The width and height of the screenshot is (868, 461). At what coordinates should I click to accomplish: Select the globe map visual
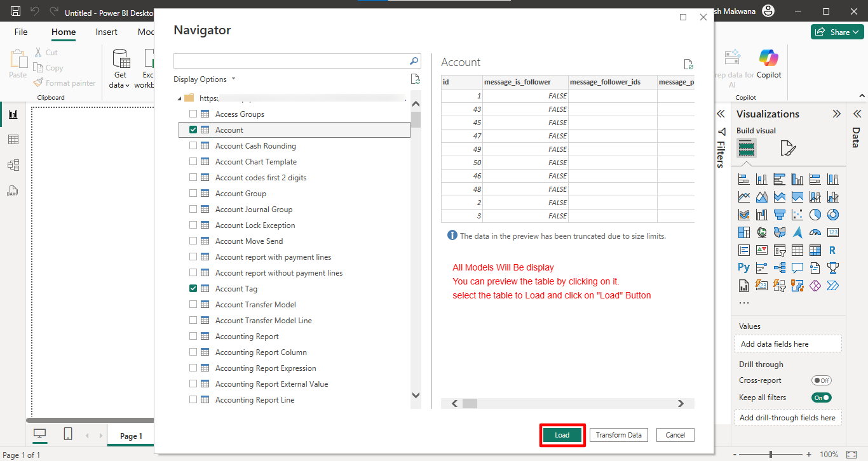coord(761,232)
